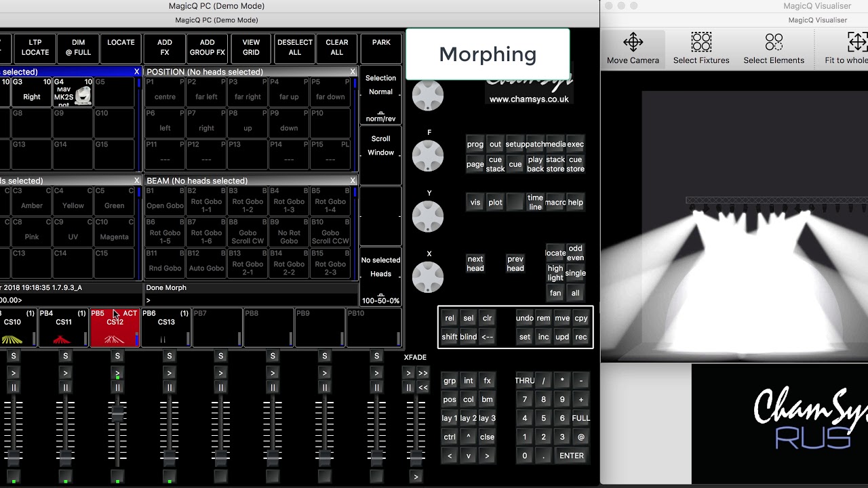The width and height of the screenshot is (868, 488).
Task: Toggle the shift key
Action: (x=450, y=337)
